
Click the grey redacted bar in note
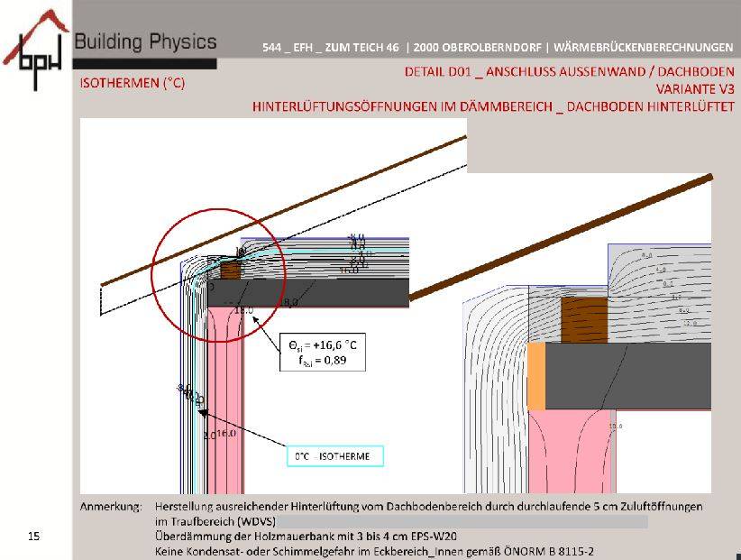461,522
